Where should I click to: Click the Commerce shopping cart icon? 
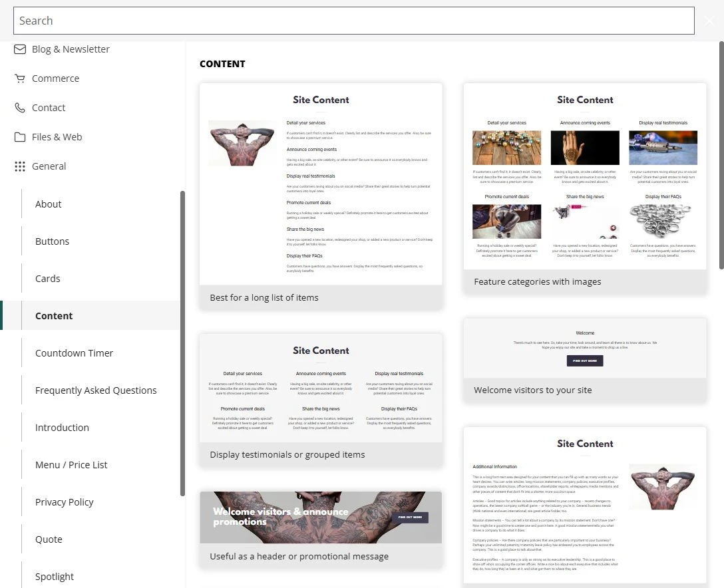(20, 78)
